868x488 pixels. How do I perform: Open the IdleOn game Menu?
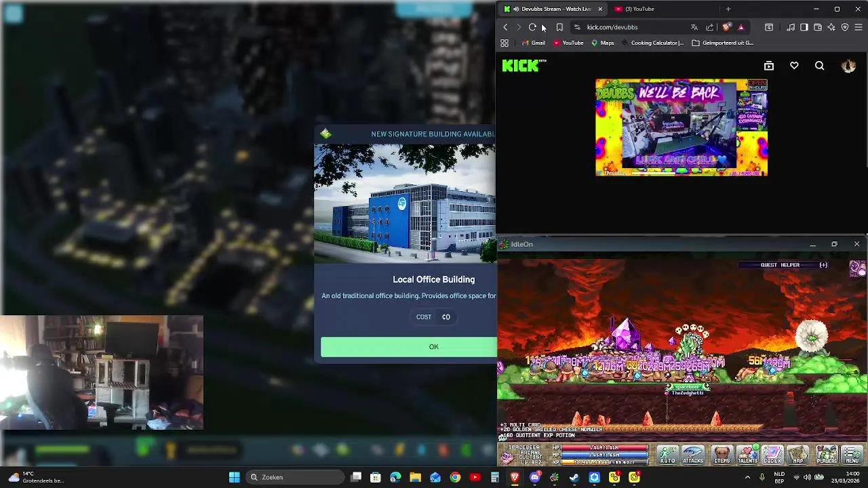pyautogui.click(x=852, y=454)
